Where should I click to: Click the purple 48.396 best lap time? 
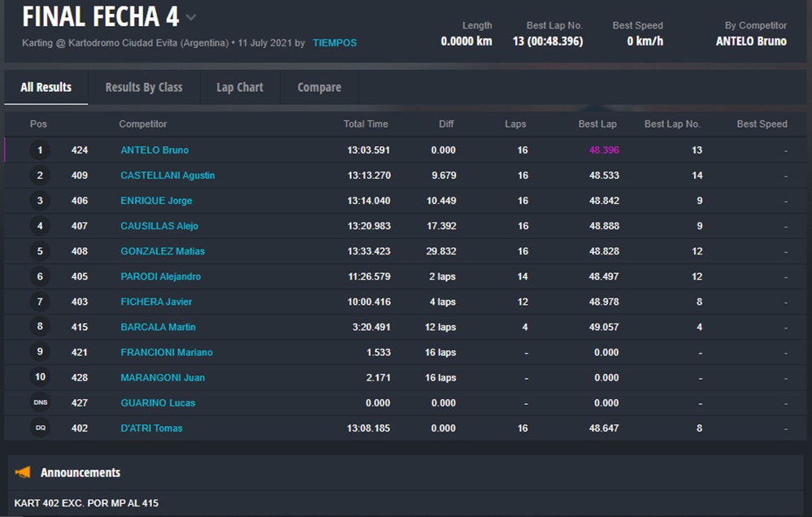pos(604,150)
